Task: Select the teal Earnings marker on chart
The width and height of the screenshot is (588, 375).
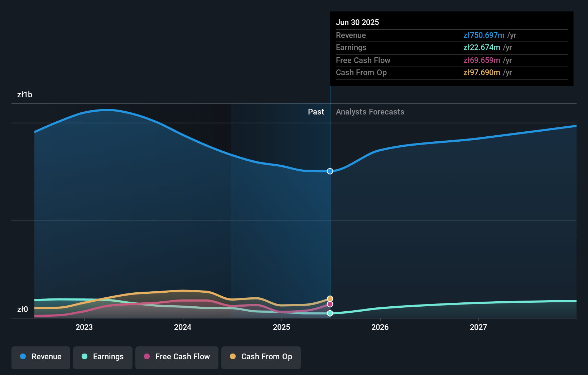Action: (x=329, y=313)
